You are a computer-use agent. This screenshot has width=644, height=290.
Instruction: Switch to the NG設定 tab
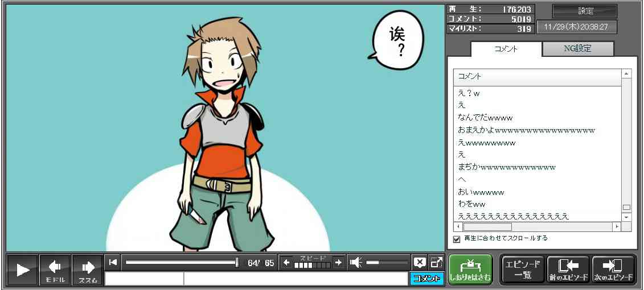point(577,49)
